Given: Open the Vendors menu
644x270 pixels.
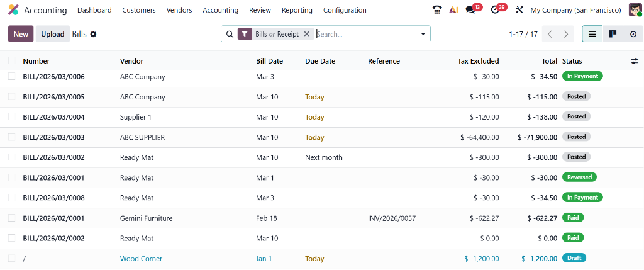Looking at the screenshot, I should point(179,10).
